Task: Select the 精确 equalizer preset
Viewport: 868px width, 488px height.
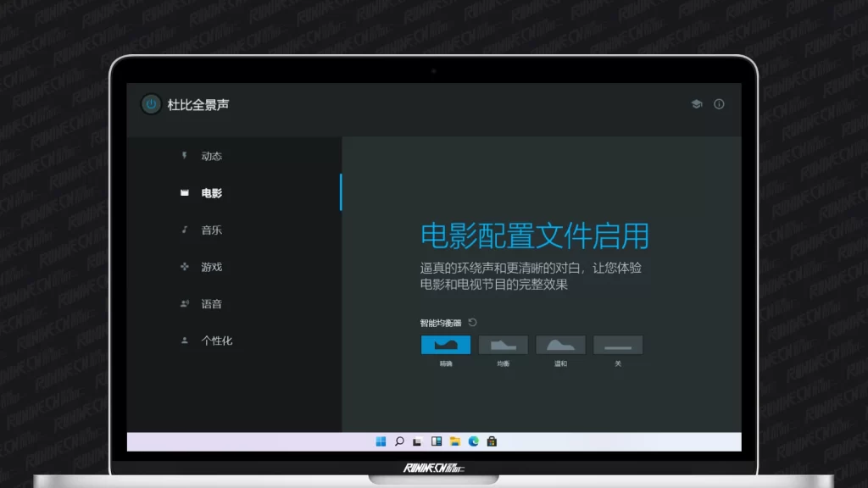Action: [x=446, y=345]
